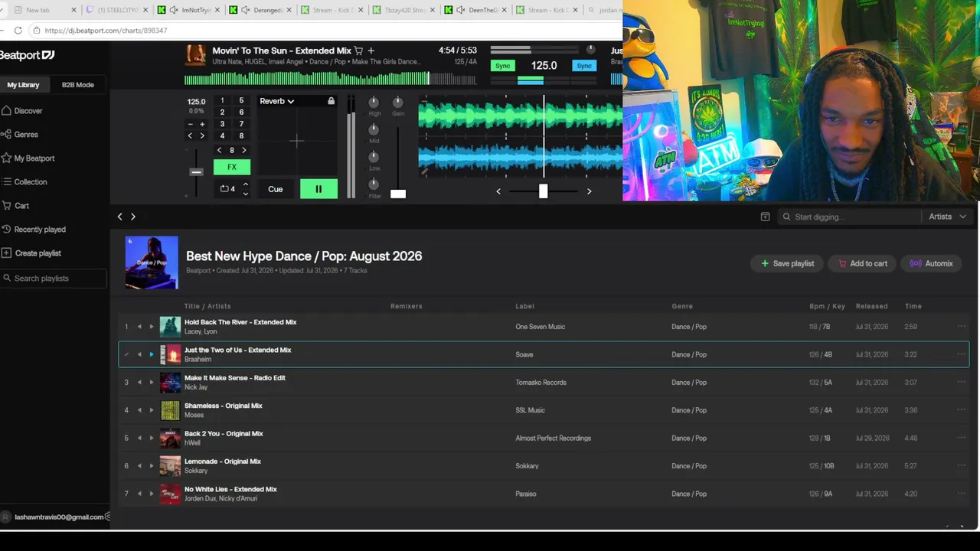Open Discover in sidebar

[22, 111]
